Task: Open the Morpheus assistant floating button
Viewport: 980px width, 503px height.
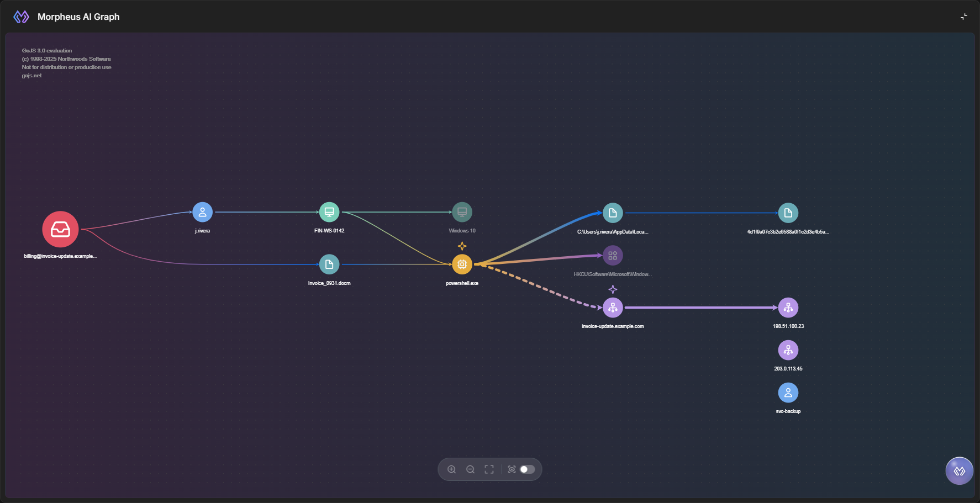Action: (960, 471)
